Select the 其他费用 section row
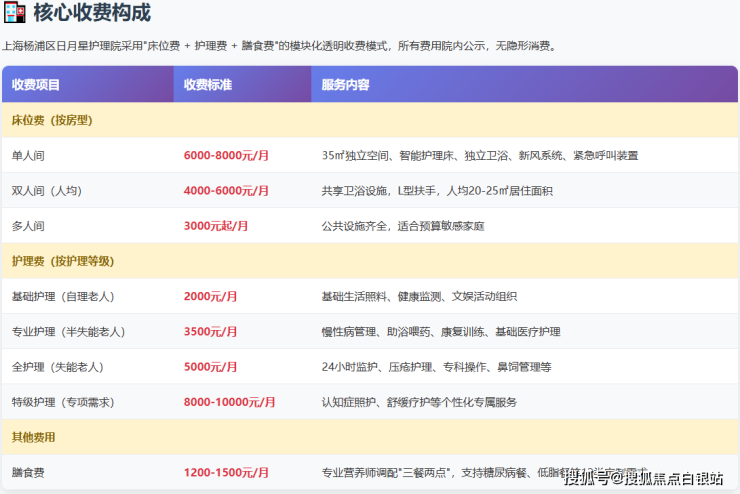Viewport: 740px width, 494px height. point(34,437)
